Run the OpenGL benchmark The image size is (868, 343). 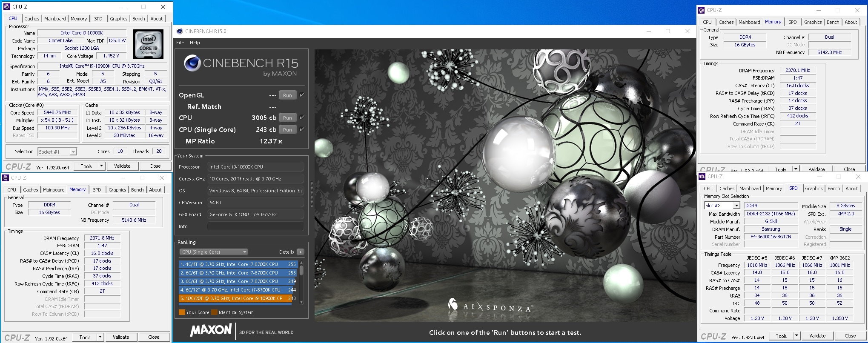pyautogui.click(x=288, y=95)
